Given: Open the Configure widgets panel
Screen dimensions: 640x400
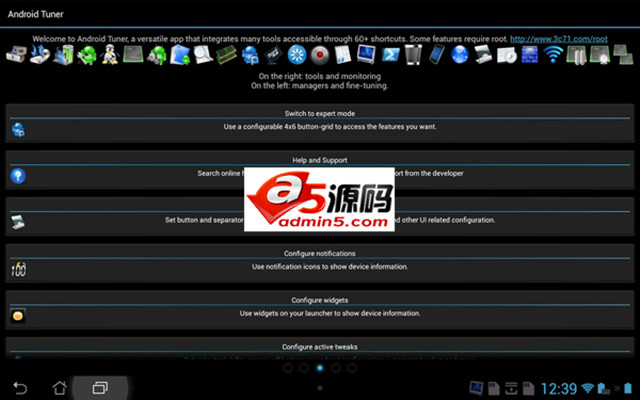Looking at the screenshot, I should tap(320, 310).
